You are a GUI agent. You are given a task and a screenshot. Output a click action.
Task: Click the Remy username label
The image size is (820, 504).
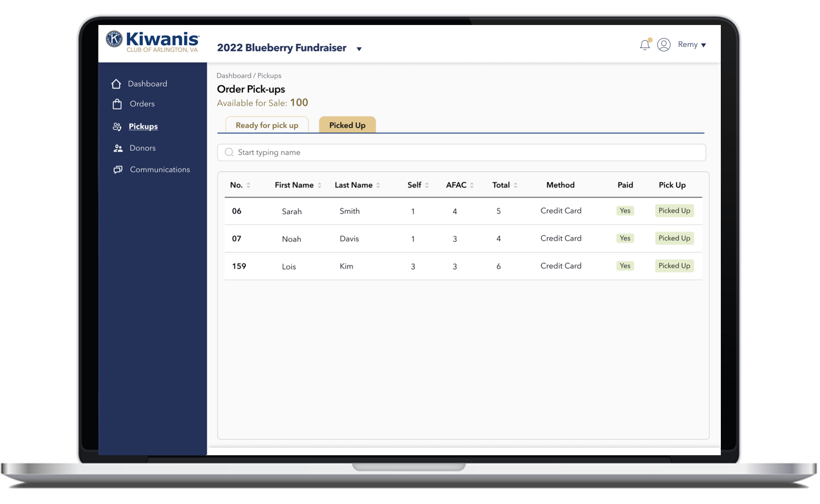[x=688, y=44]
